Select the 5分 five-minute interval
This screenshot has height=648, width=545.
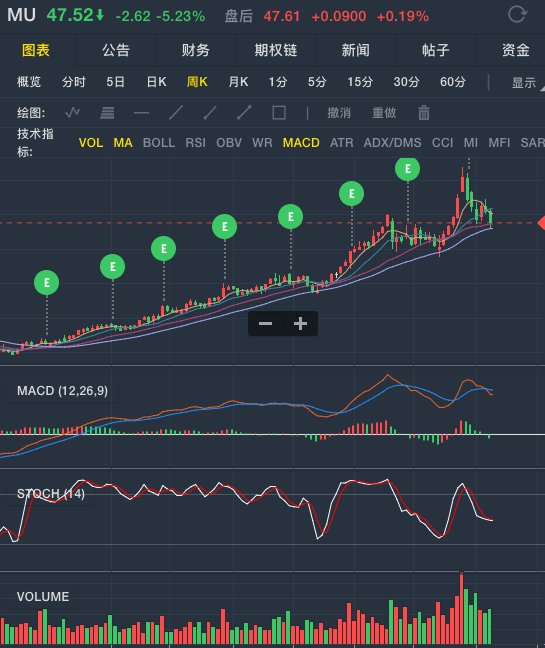(x=317, y=82)
